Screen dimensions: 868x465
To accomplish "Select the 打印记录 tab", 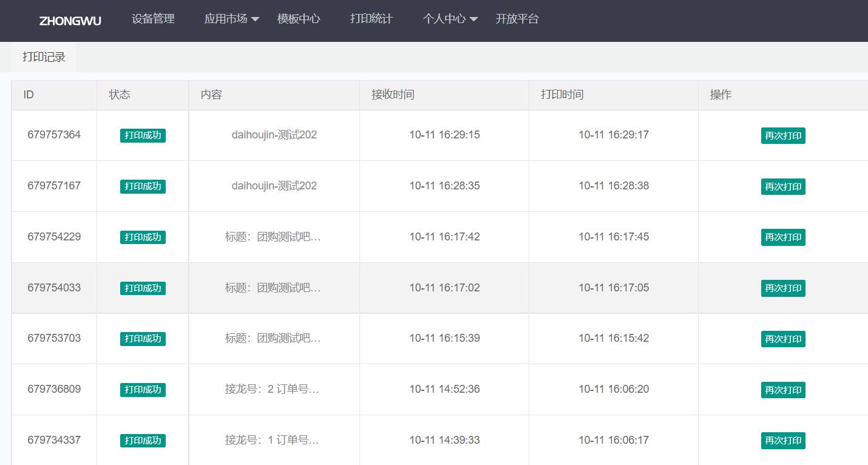I will coord(44,57).
